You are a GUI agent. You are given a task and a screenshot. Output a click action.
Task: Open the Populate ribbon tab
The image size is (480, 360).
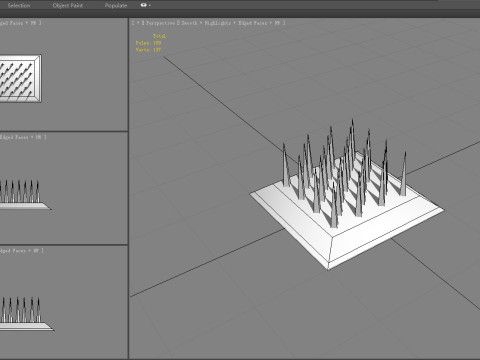click(116, 5)
